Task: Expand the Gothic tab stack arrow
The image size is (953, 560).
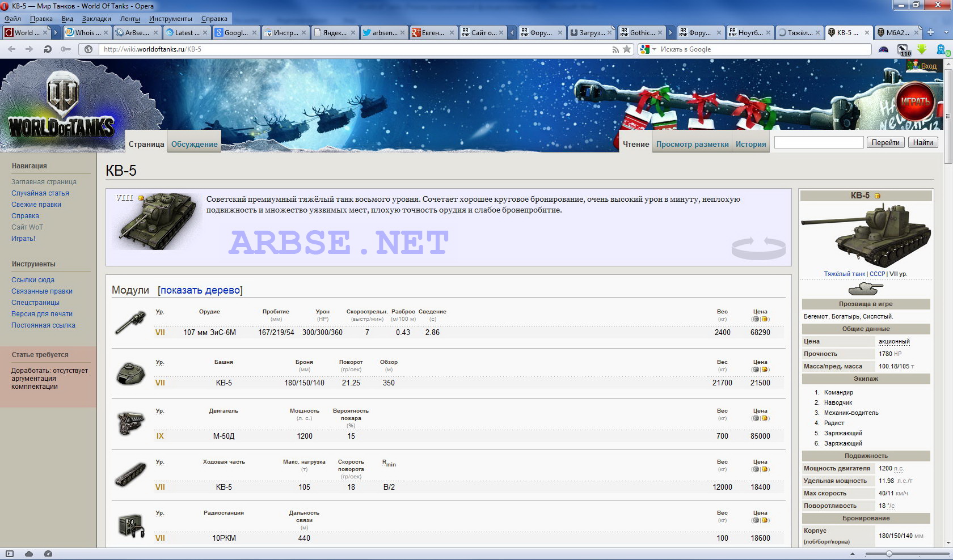Action: tap(670, 33)
